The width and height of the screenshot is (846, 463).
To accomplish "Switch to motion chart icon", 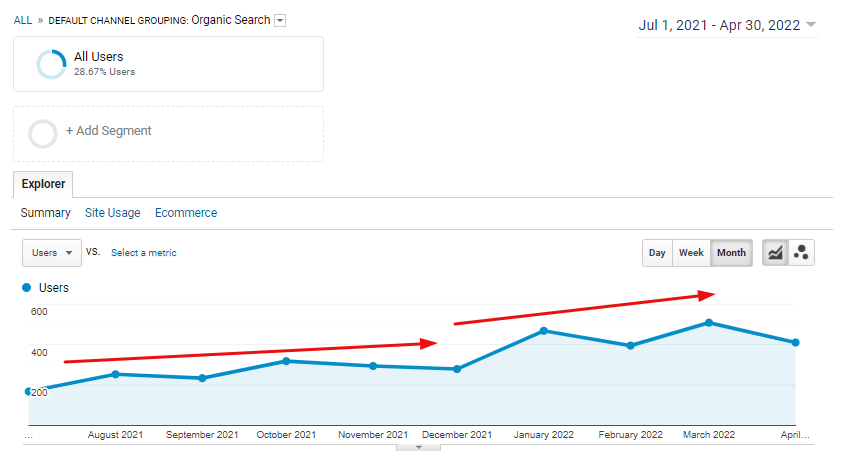I will pos(801,253).
